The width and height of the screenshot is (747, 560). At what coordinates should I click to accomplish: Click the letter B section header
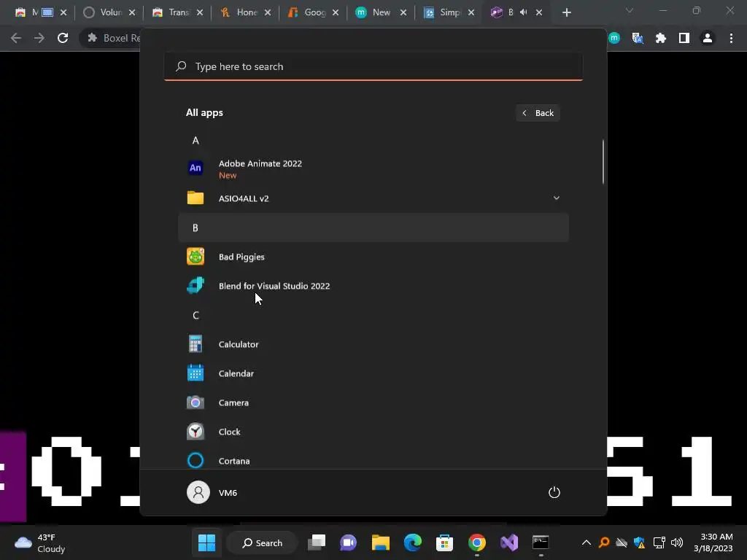point(373,227)
